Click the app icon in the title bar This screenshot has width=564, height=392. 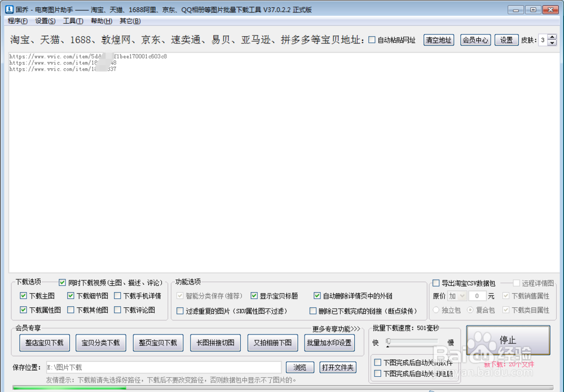(x=9, y=10)
